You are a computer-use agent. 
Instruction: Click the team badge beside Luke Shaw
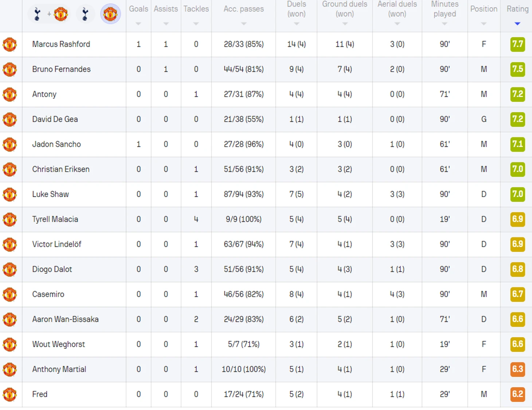10,194
